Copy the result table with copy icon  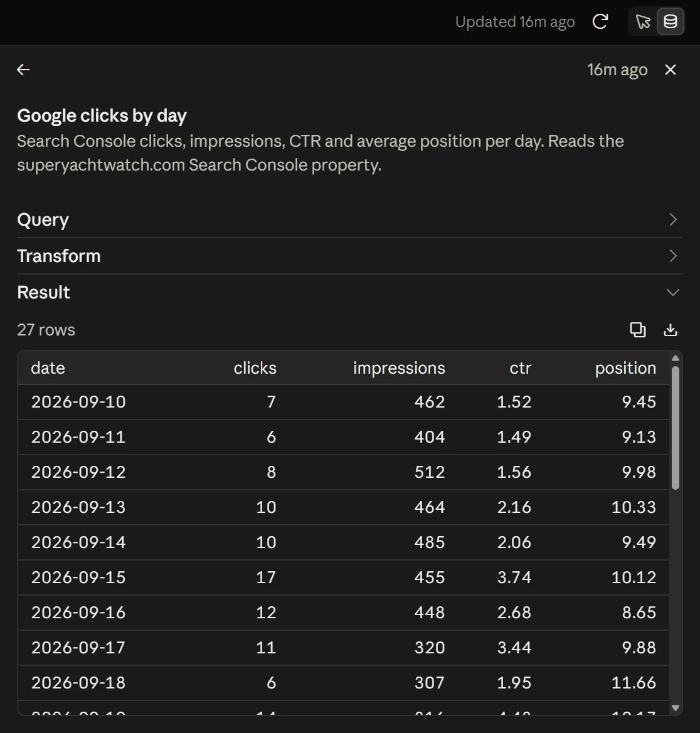(x=638, y=330)
